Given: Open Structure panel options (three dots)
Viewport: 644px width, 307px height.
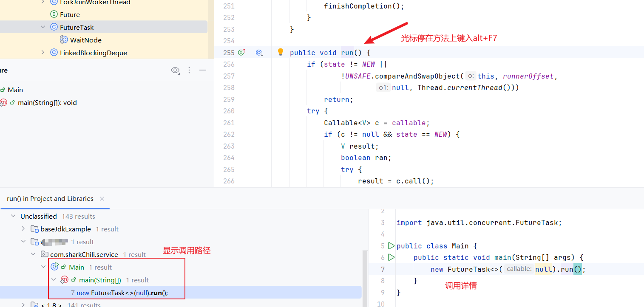Looking at the screenshot, I should pos(189,70).
